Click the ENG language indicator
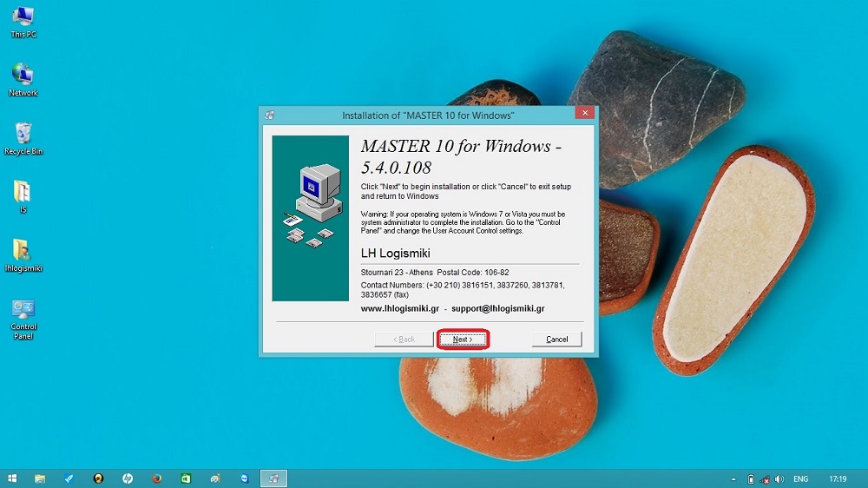868x488 pixels. (800, 479)
